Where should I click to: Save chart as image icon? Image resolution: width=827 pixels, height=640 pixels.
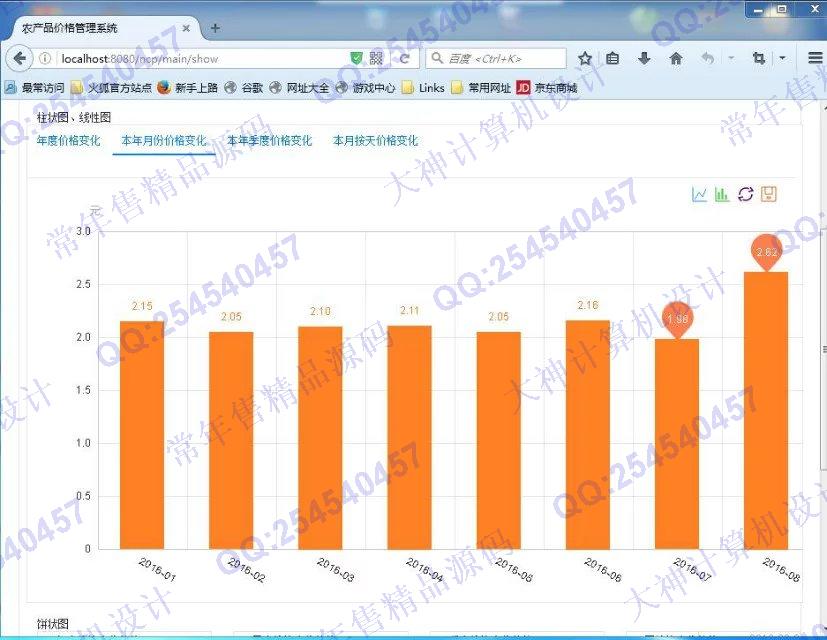click(768, 195)
